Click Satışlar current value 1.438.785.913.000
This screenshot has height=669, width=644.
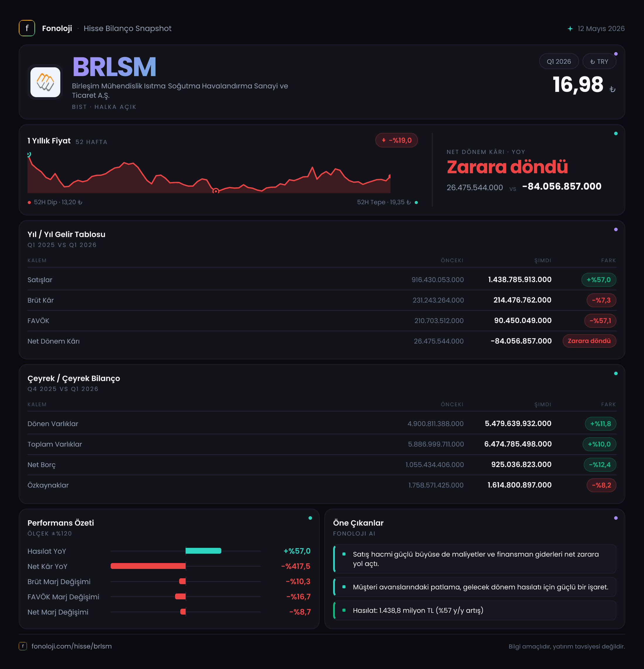(520, 279)
